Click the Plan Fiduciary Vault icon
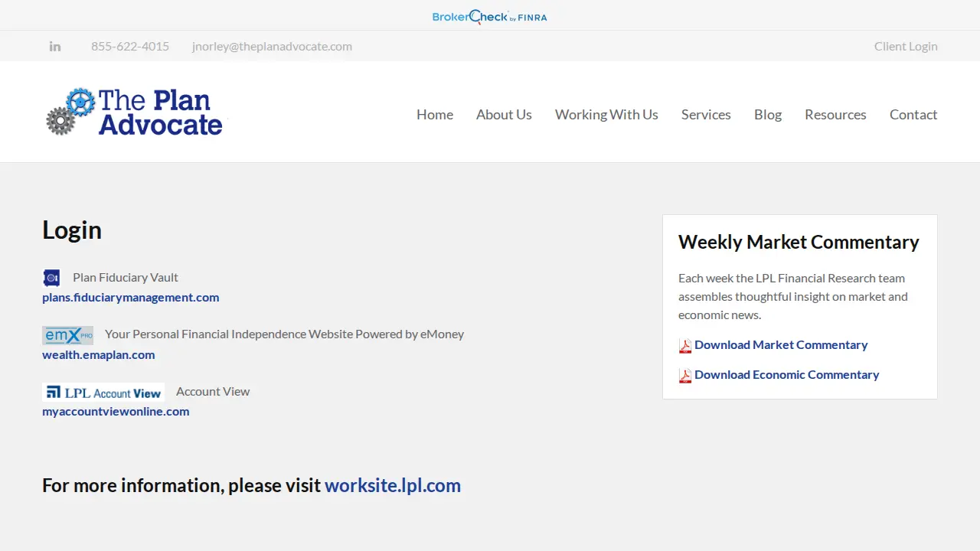Screen dimensions: 980x551 (x=51, y=277)
